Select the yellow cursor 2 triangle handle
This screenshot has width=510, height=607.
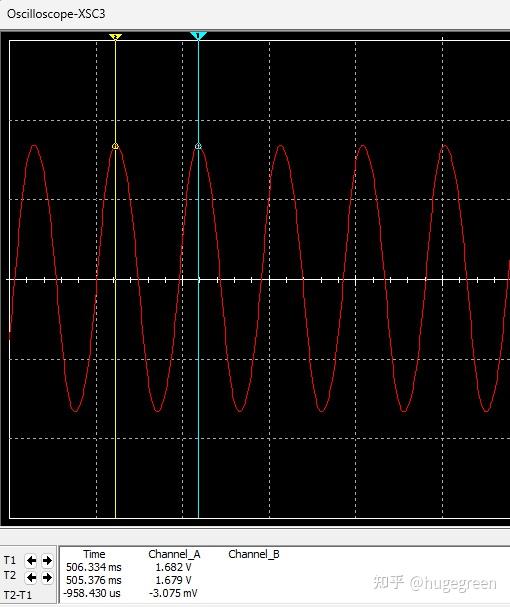pos(115,36)
